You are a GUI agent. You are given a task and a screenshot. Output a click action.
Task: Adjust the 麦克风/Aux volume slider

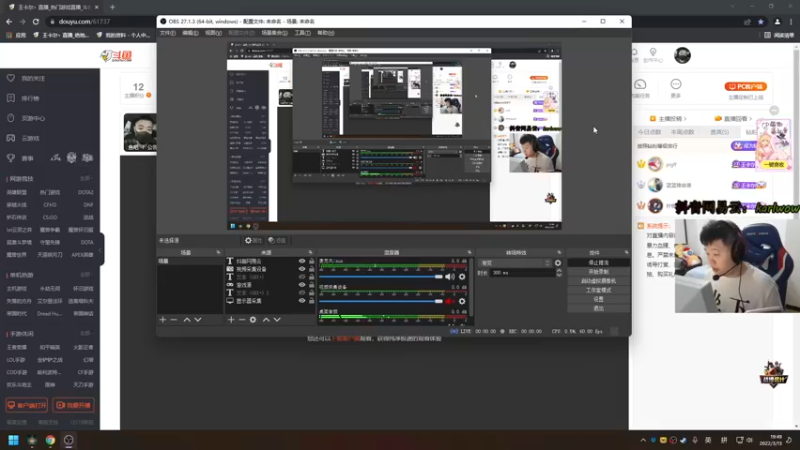(381, 277)
